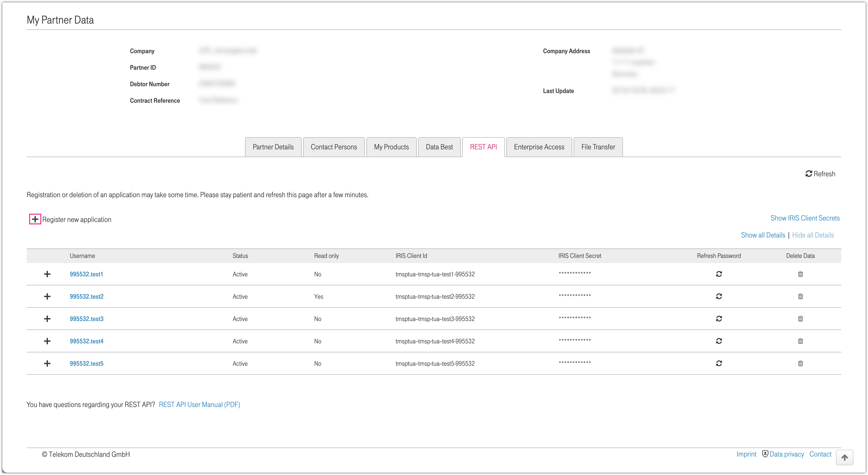The height and width of the screenshot is (475, 868).
Task: Expand details for 995532.test4
Action: [47, 341]
